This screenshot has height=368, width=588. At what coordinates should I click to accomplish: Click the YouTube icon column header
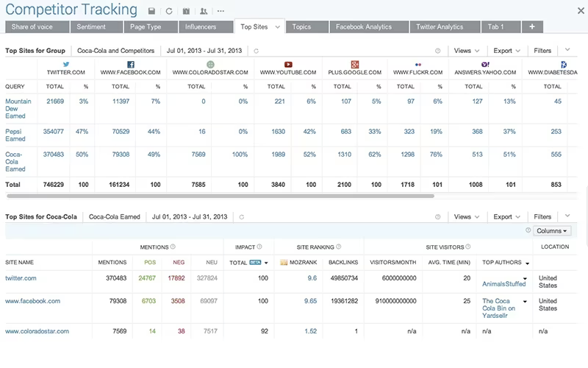(x=288, y=64)
